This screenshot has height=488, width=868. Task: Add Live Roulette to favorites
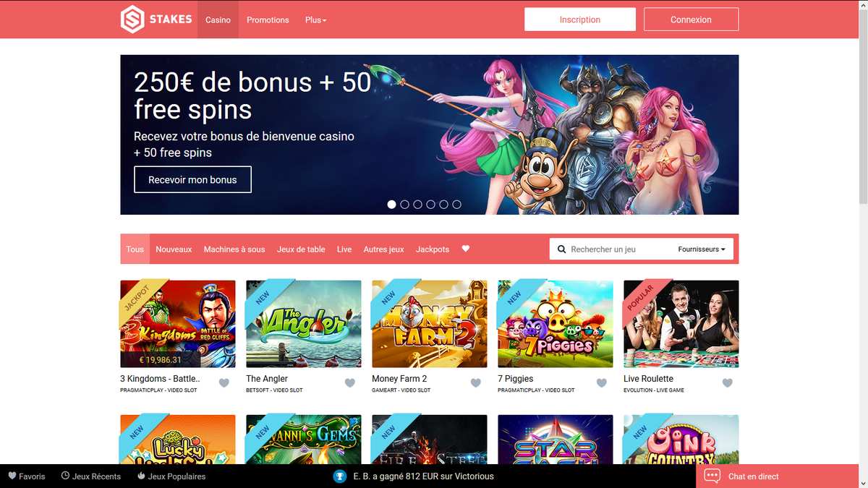[x=728, y=383]
